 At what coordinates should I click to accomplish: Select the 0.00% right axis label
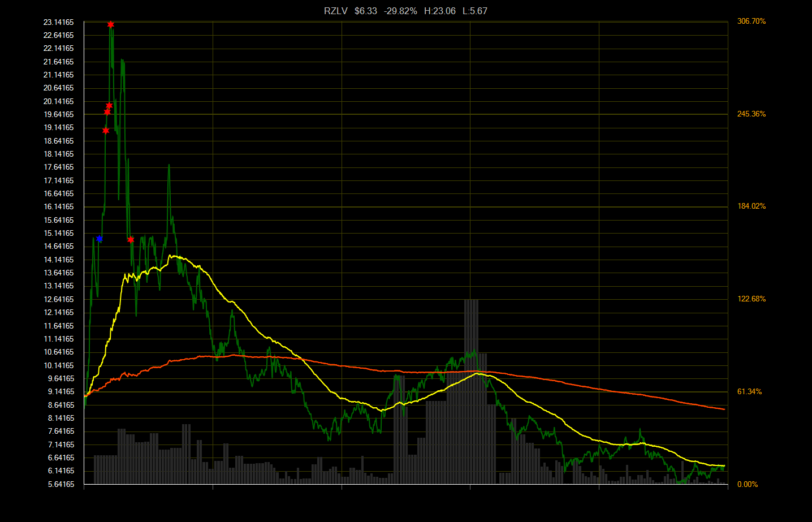pos(748,484)
